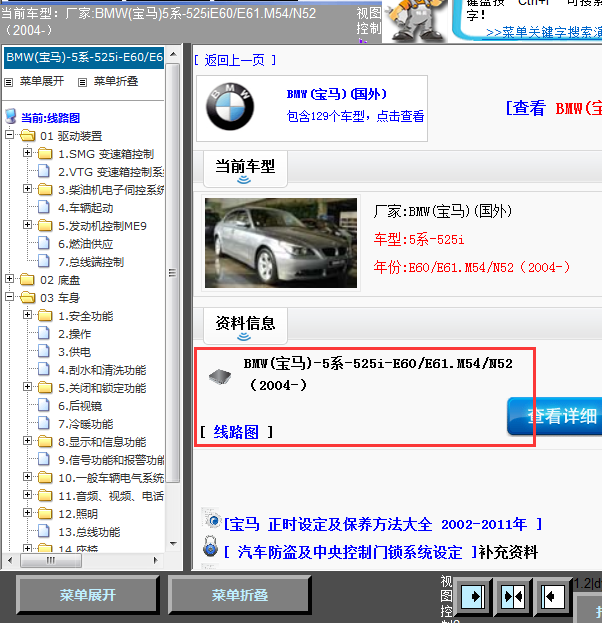602x624 pixels.
Task: Click tree panel vertical scrollbar thumb
Action: [172, 273]
